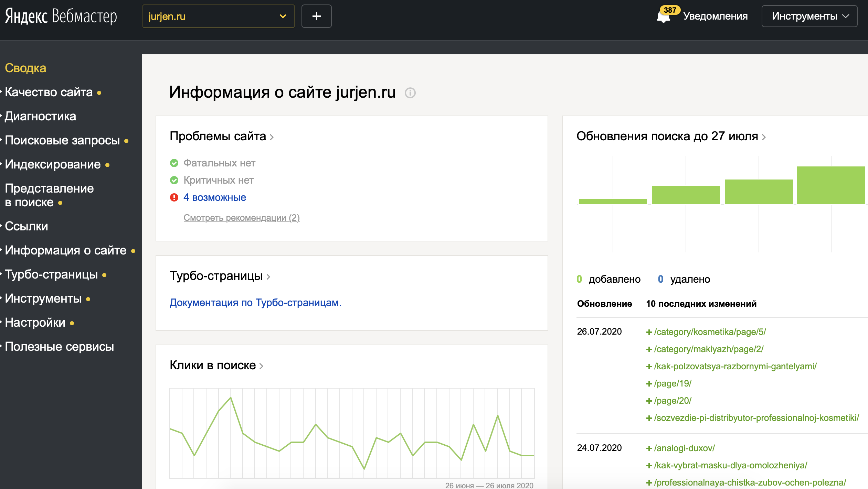Click the Яндекс Вебмастер logo

(x=61, y=16)
